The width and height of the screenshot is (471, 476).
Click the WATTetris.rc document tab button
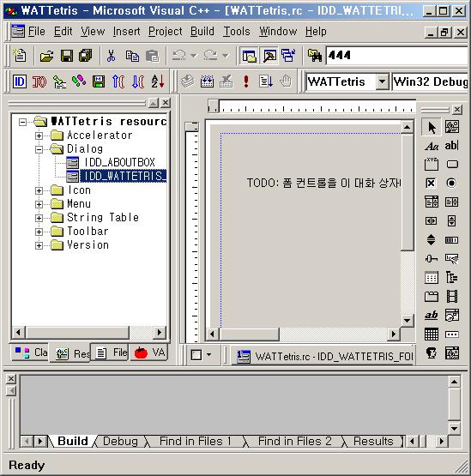pyautogui.click(x=323, y=356)
